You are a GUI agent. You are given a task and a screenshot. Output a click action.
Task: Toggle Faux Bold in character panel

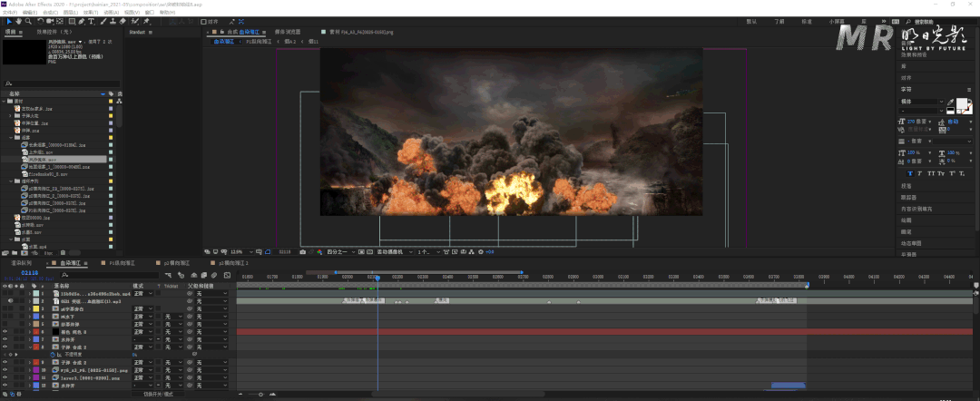point(911,173)
